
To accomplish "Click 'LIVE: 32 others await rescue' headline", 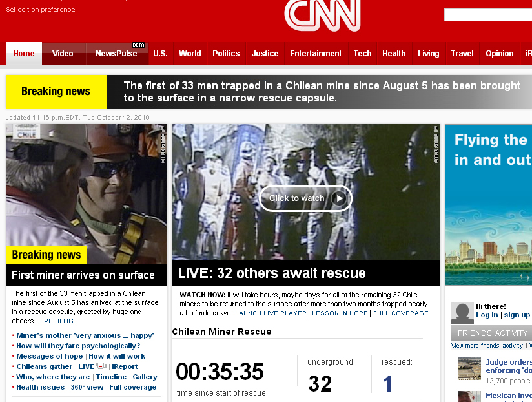I will [272, 273].
